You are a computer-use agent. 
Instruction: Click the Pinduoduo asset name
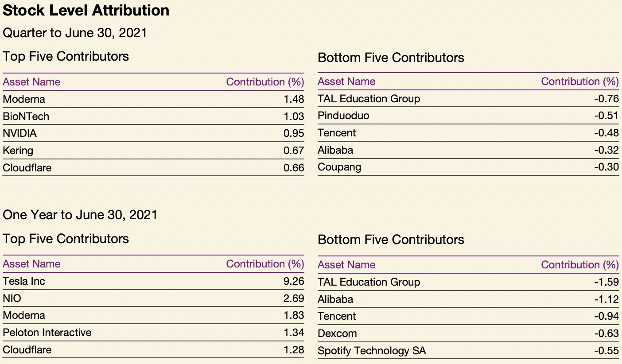tap(343, 116)
